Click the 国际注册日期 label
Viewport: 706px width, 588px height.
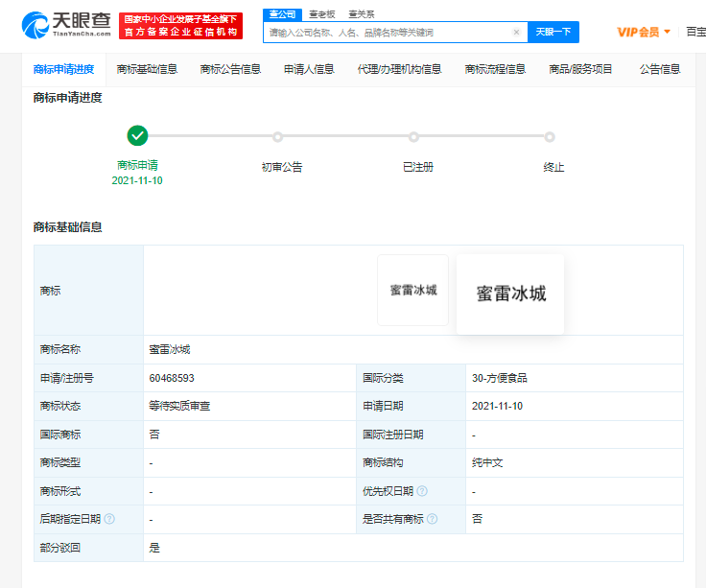click(393, 435)
